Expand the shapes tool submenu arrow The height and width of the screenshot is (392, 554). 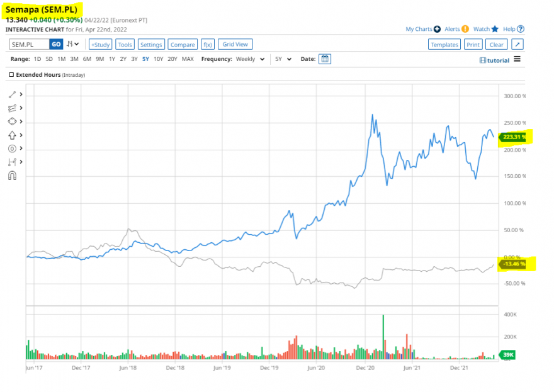21,121
